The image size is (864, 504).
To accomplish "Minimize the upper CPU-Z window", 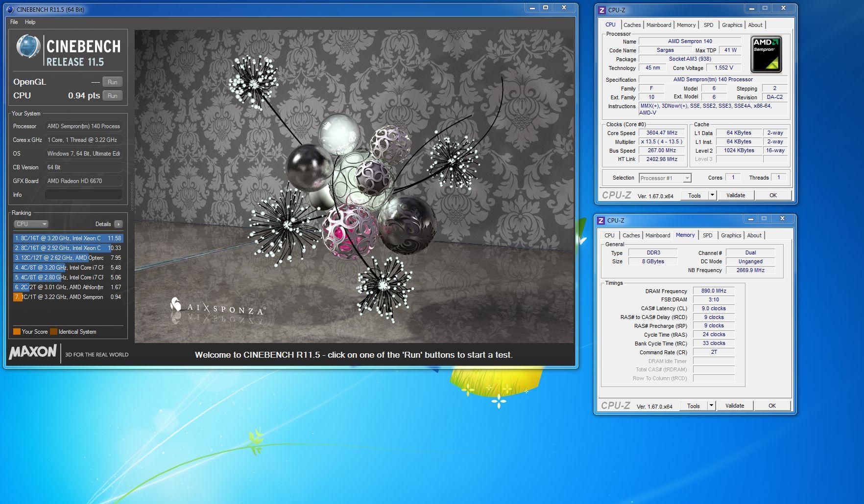I will coord(752,8).
